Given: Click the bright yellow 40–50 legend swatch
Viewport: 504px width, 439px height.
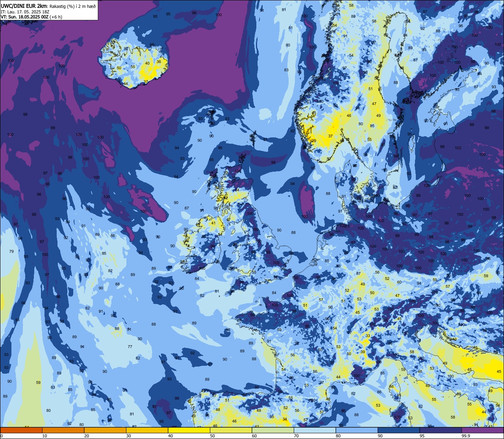Looking at the screenshot, I should pos(189,430).
